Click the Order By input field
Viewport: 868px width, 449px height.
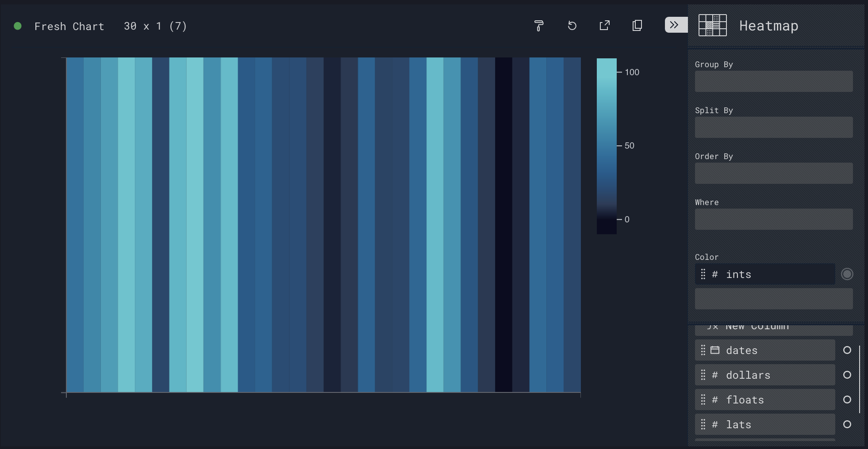(774, 173)
